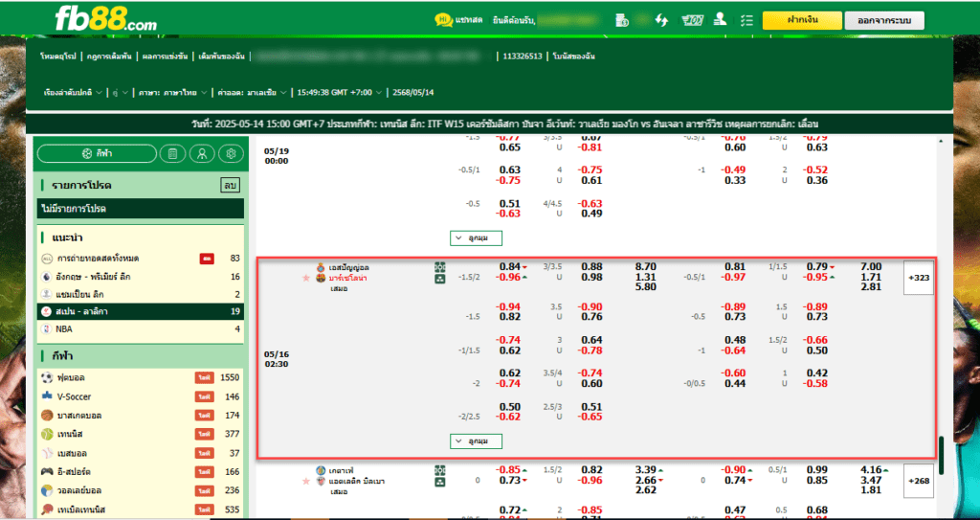
Task: Expand ลูกเตะมุม under the 05/19 match
Action: coord(476,237)
